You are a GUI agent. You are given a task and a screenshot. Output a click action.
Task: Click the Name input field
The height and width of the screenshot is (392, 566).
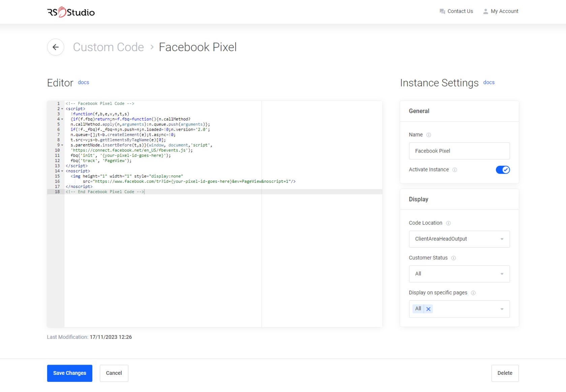(459, 151)
